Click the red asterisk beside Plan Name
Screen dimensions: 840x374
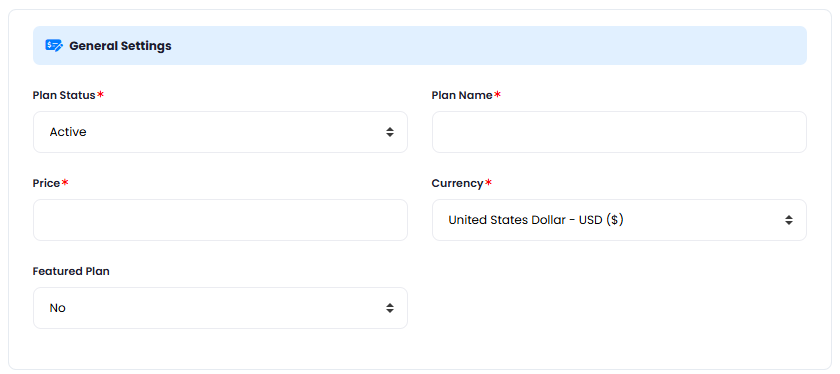point(498,95)
